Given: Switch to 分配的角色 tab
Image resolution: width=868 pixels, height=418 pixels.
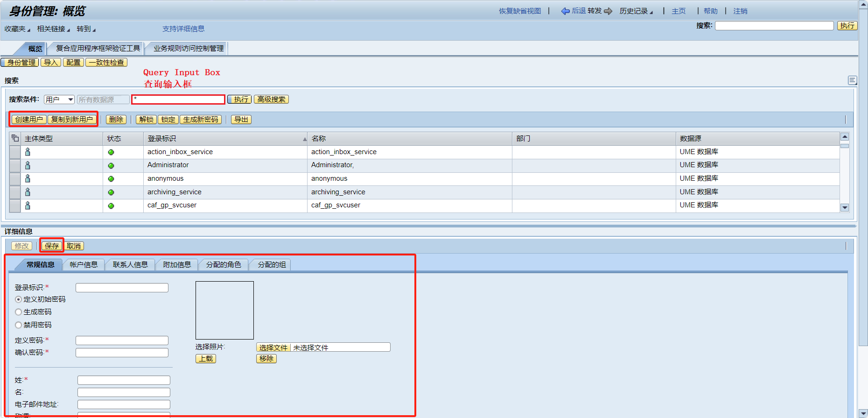Looking at the screenshot, I should [224, 265].
